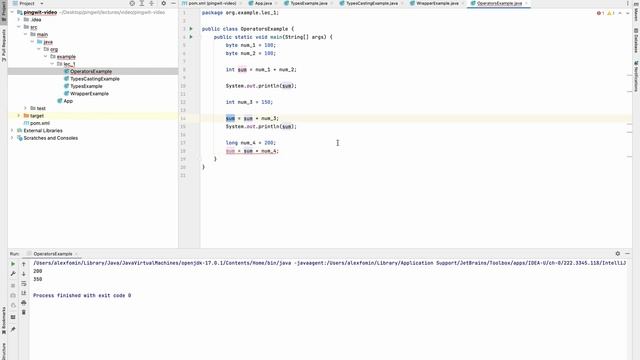The height and width of the screenshot is (360, 640).
Task: Click Expand All in Project panel header
Action: point(142,3)
